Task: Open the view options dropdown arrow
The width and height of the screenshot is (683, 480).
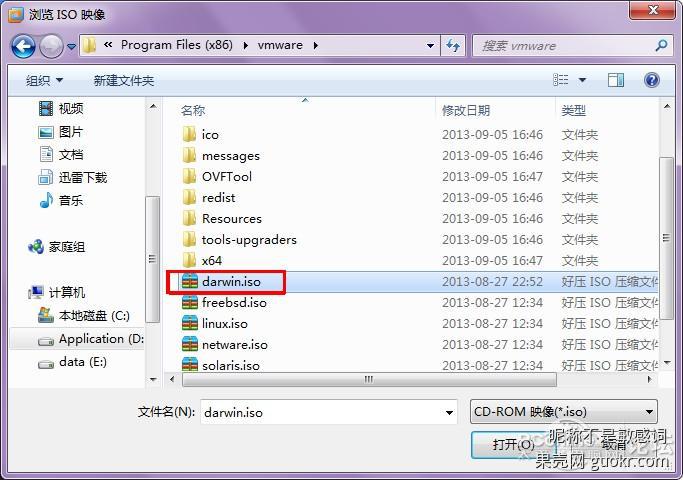Action: tap(582, 80)
